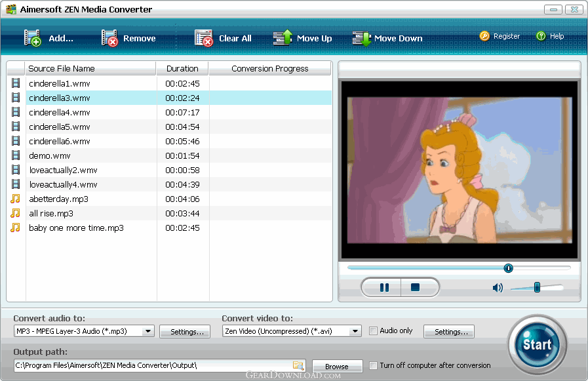Click the duration 00:01:54
588x381 pixels.
(182, 155)
